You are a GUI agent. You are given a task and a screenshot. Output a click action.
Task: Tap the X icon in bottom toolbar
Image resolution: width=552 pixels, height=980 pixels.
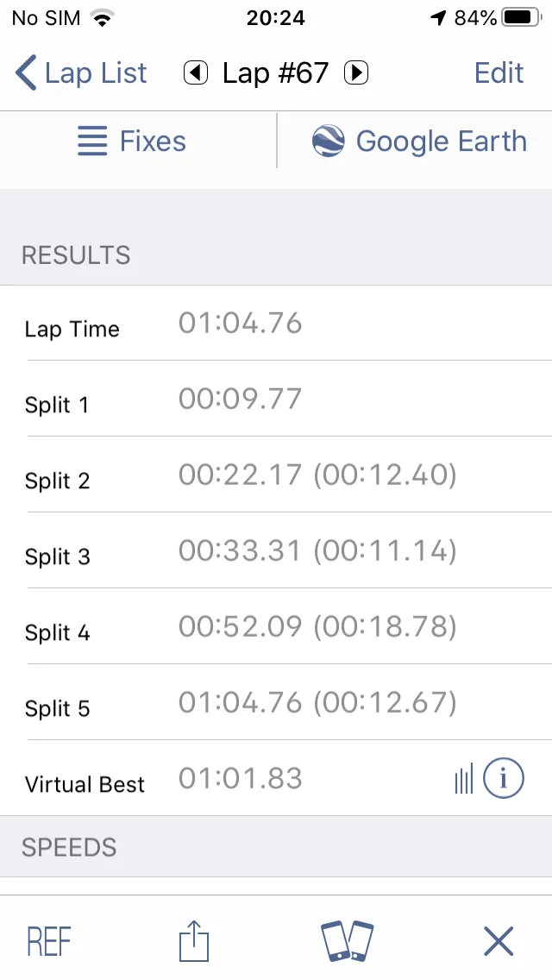click(499, 941)
